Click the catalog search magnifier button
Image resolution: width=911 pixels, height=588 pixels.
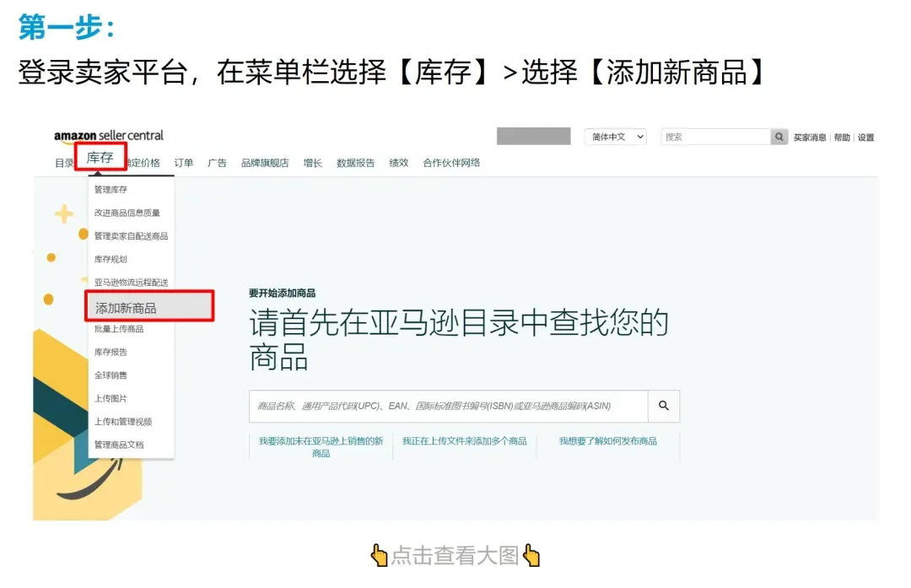pyautogui.click(x=664, y=406)
